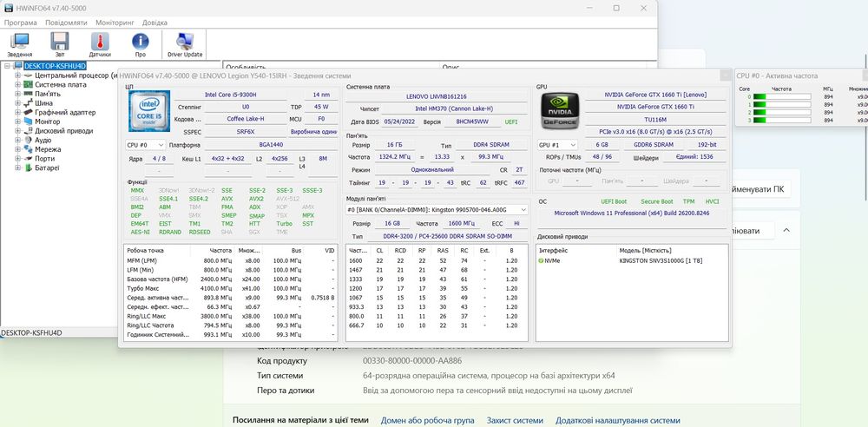
Task: Click the board icon beside Системна плата
Action: coord(28,85)
